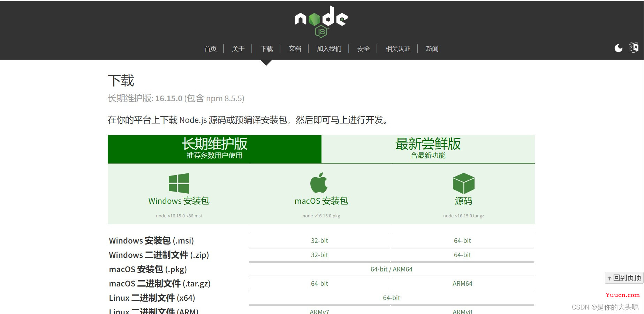Download 32-bit Windows .msi installer
This screenshot has height=314, width=644.
pyautogui.click(x=319, y=241)
